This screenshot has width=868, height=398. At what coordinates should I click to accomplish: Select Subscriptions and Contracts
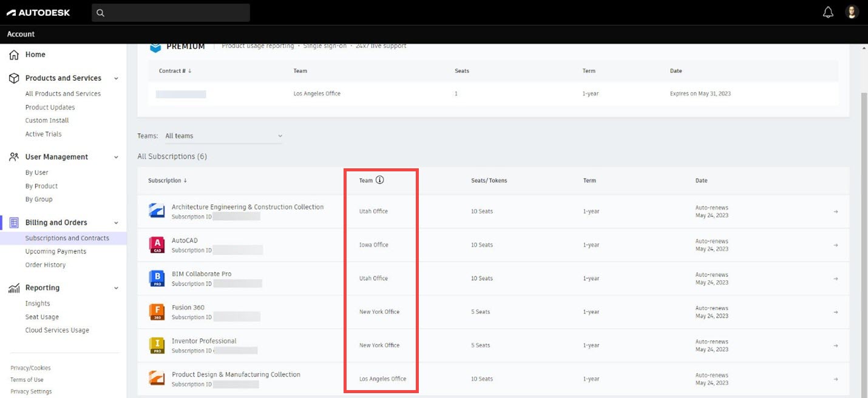(x=67, y=238)
